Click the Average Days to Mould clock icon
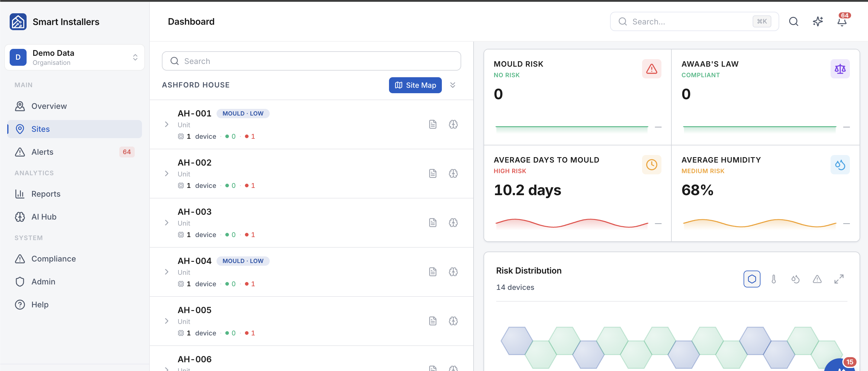868x371 pixels. coord(651,165)
